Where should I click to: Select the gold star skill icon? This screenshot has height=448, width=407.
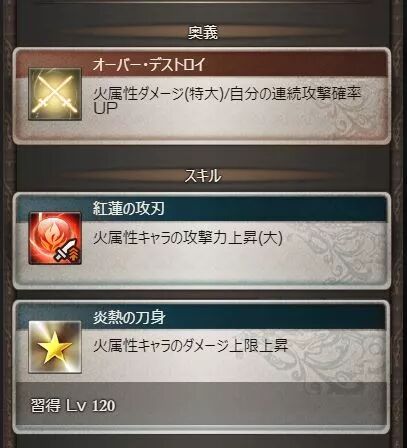click(55, 347)
